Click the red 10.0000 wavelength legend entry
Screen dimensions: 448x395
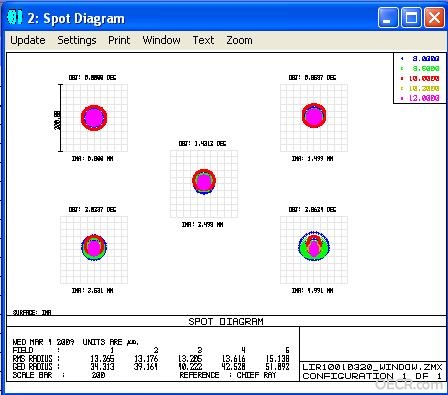[x=420, y=79]
